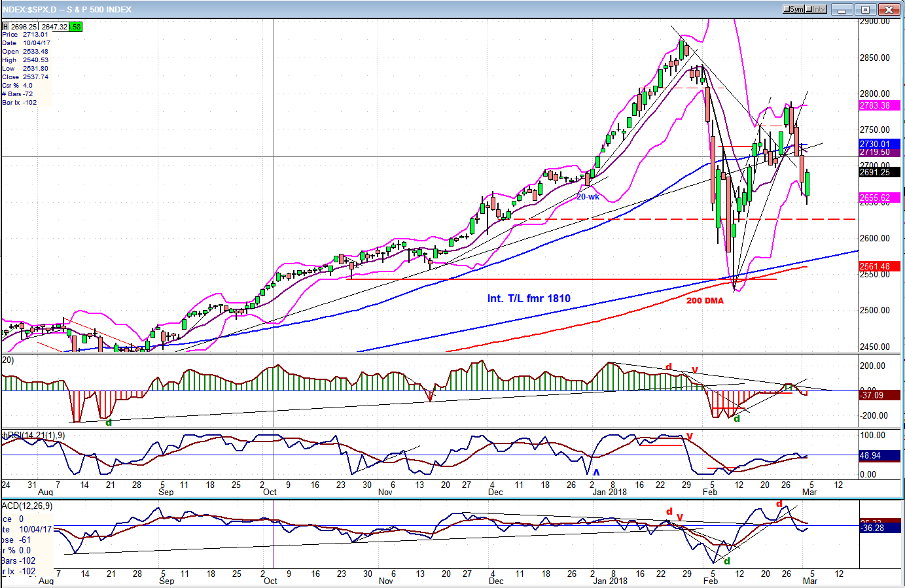Close the S&P 500 chart window
905x588 pixels.
coord(889,9)
